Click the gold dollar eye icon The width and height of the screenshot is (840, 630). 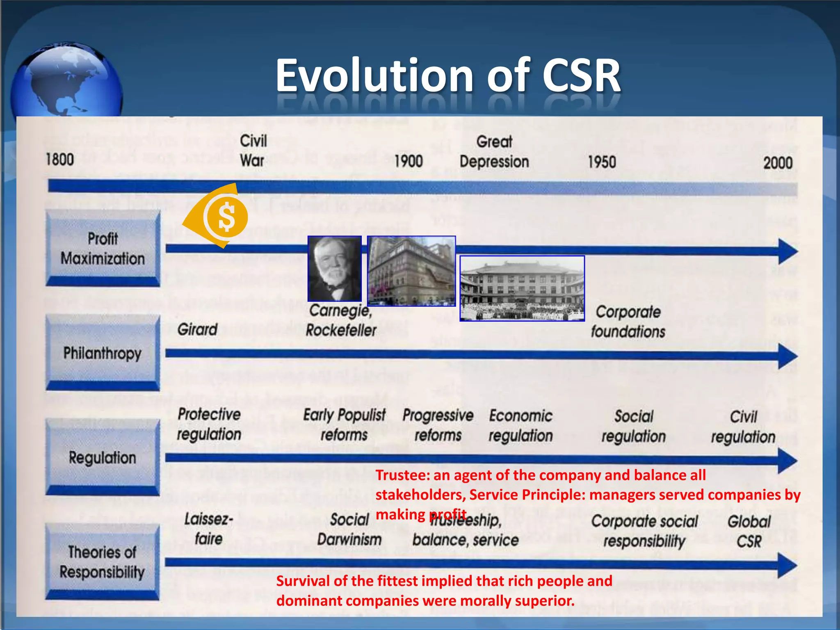pyautogui.click(x=215, y=216)
